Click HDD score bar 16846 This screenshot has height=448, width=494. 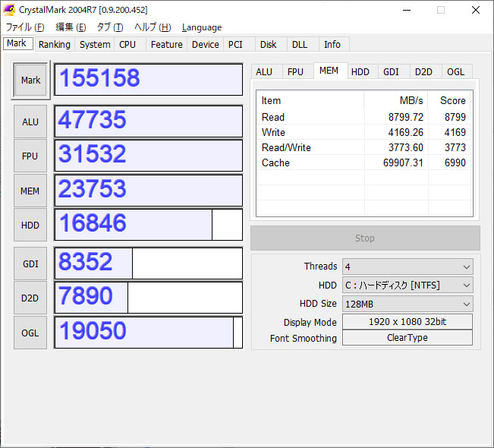point(149,225)
